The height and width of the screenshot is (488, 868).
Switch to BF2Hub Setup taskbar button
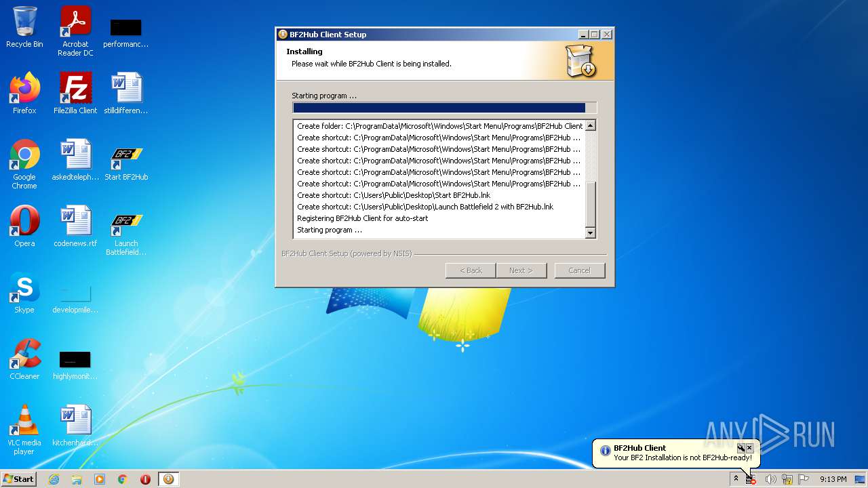168,479
